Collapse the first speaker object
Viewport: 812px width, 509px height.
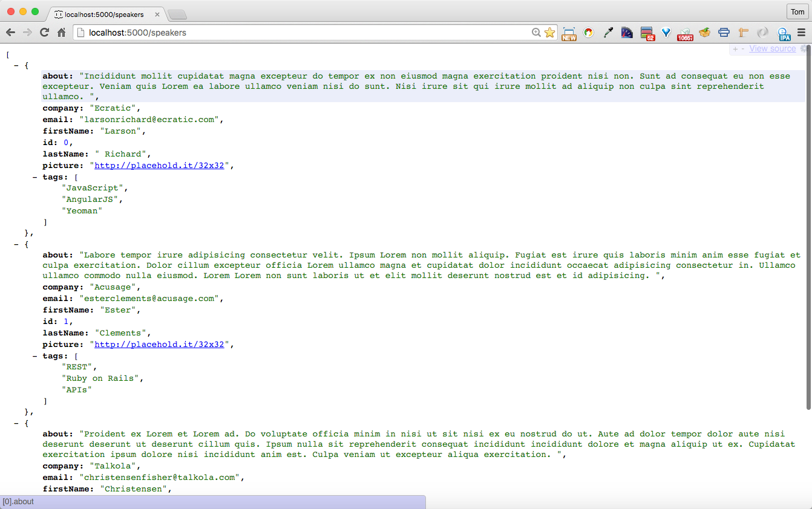pos(17,65)
